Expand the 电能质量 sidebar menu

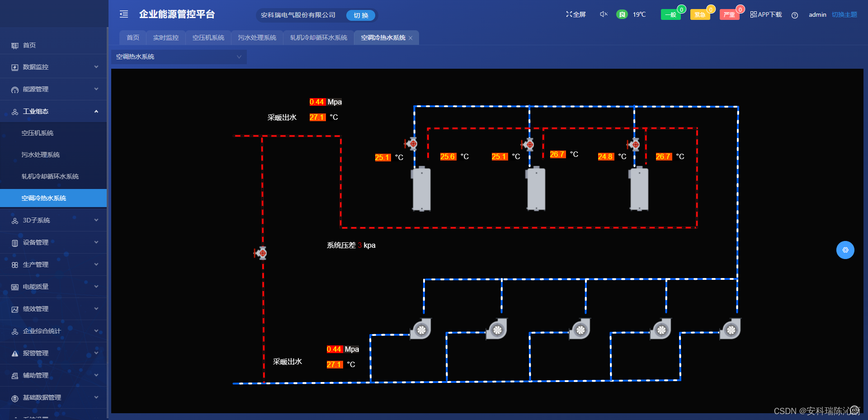53,287
